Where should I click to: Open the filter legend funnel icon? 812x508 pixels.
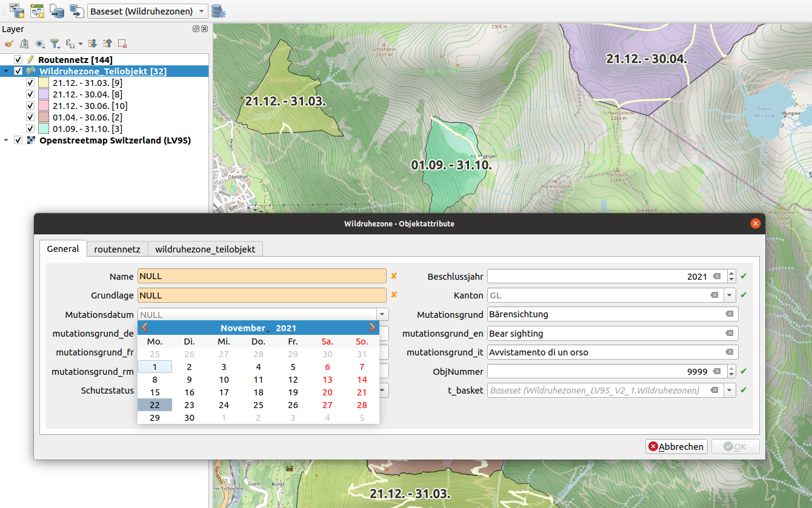[x=55, y=44]
